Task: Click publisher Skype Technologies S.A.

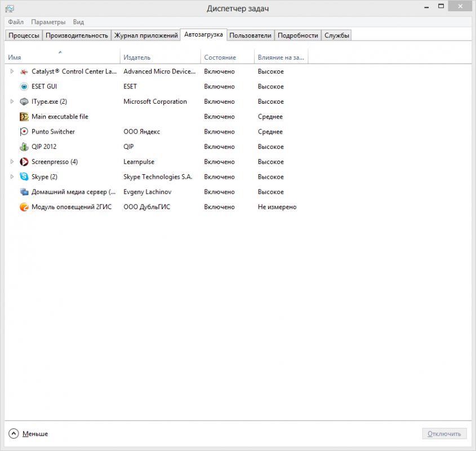Action: click(x=158, y=176)
